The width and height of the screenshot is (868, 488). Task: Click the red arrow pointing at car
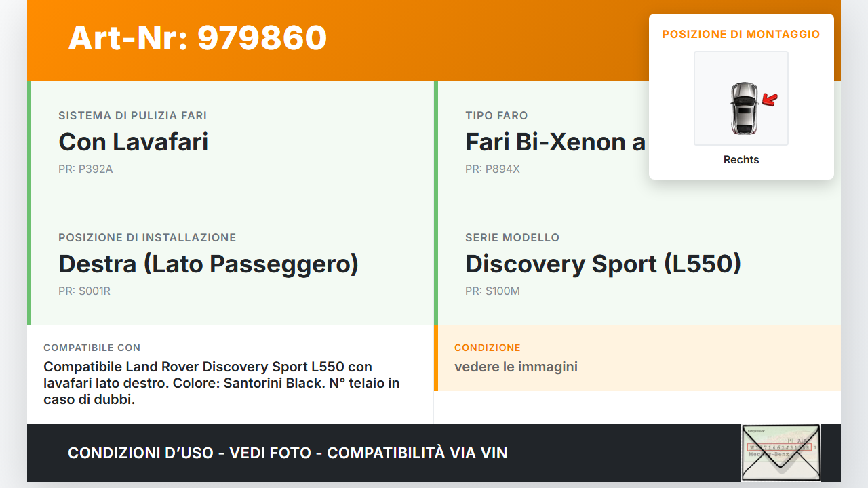(769, 100)
